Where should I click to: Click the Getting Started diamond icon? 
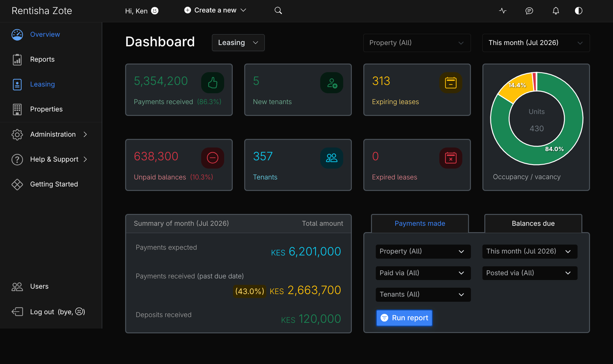[x=17, y=184]
